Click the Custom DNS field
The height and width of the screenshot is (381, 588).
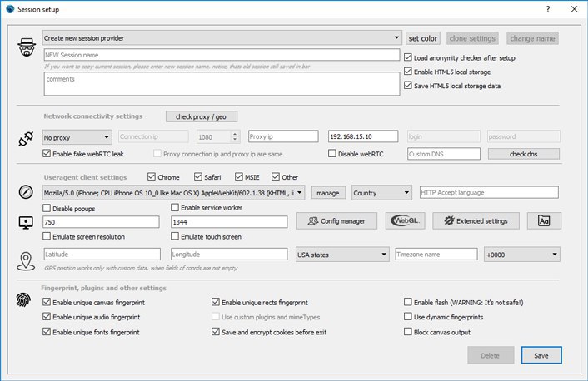(444, 154)
